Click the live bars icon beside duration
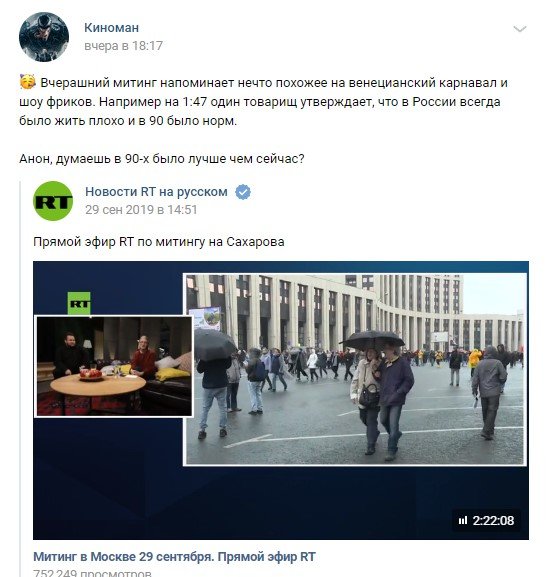The height and width of the screenshot is (577, 547). (x=463, y=521)
